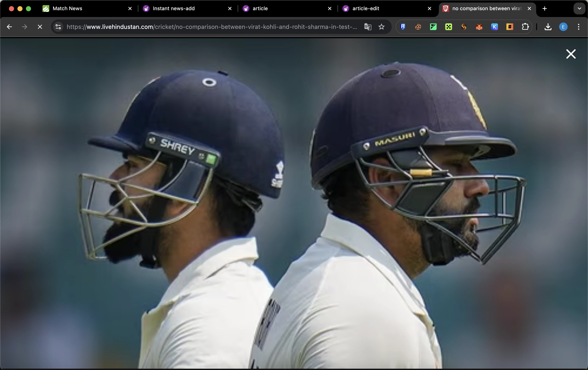Close the fullscreen image overlay
Viewport: 588px width, 370px height.
571,54
